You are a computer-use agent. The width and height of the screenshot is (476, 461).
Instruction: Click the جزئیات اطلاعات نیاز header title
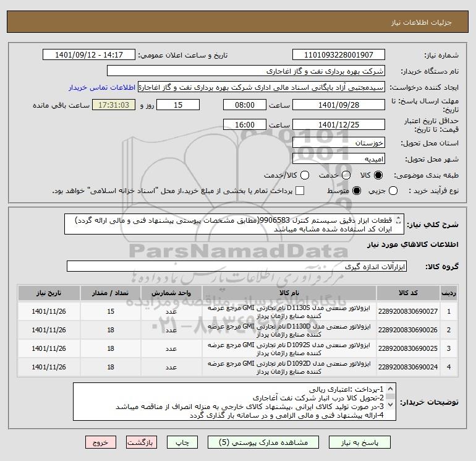[x=422, y=22]
